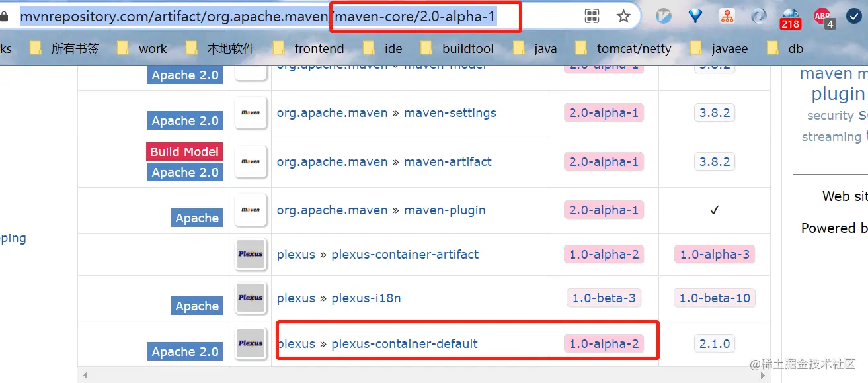This screenshot has width=868, height=383.
Task: Open the maven-artifact artifact link
Action: coord(448,161)
